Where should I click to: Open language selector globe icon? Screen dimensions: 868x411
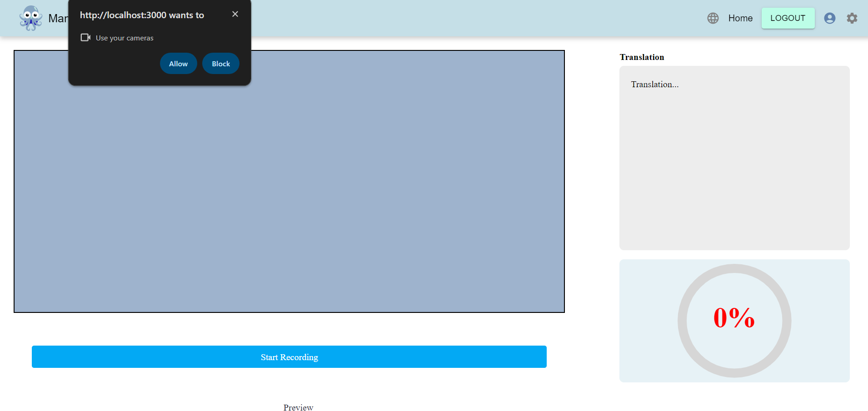[713, 18]
